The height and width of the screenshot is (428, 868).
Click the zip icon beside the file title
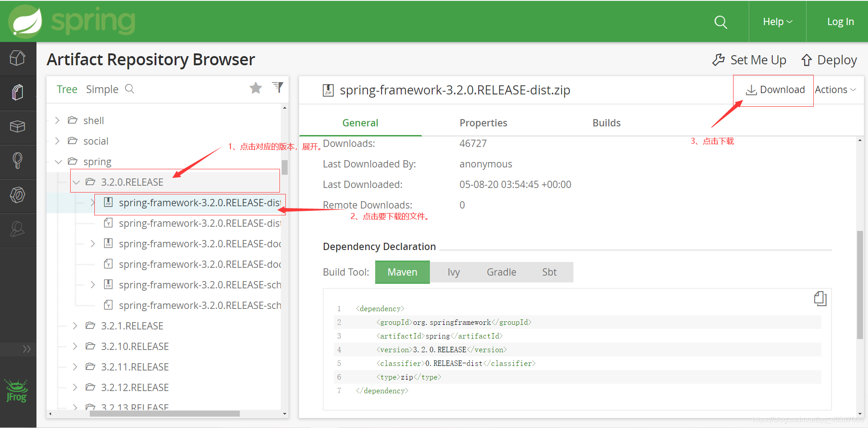point(328,90)
